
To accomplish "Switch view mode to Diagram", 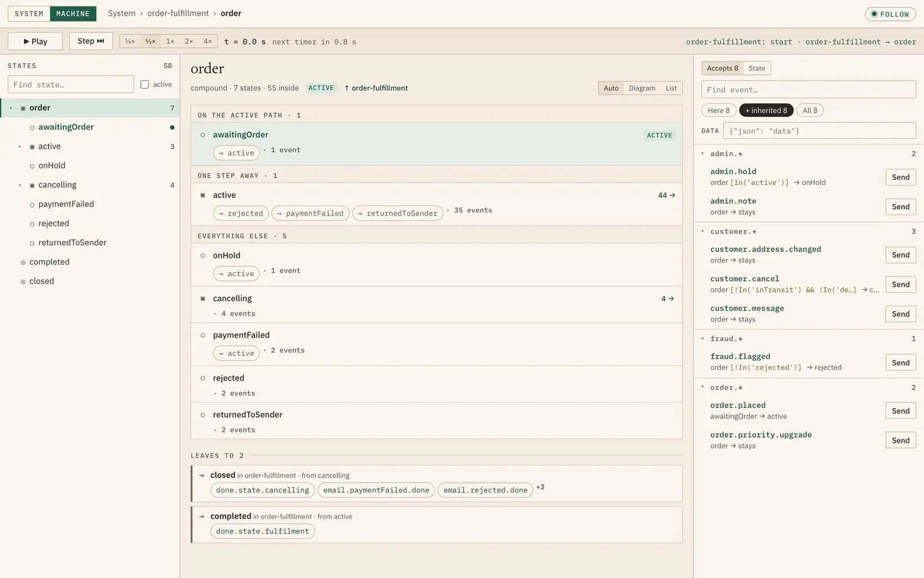I will click(642, 88).
